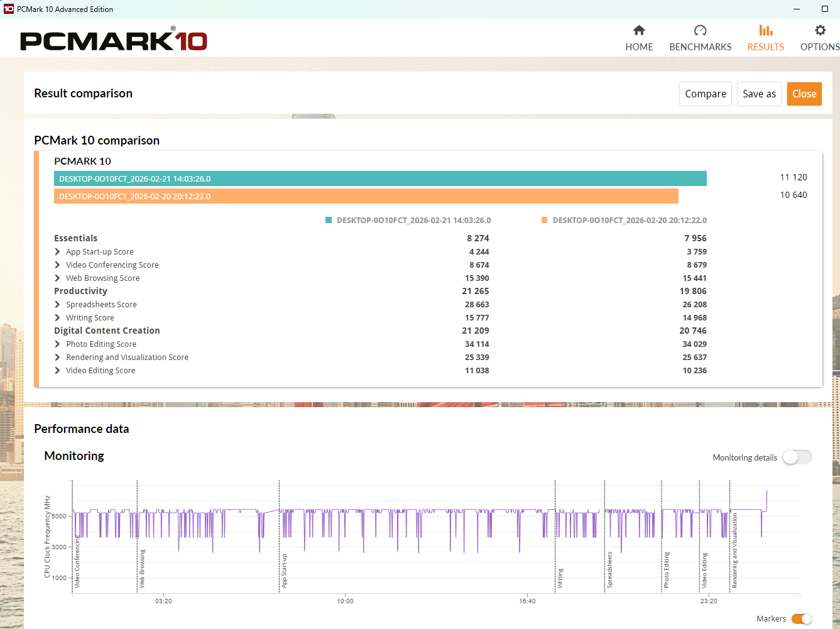Viewport: 840px width, 629px height.
Task: Expand the Video Editing Score row
Action: [57, 371]
